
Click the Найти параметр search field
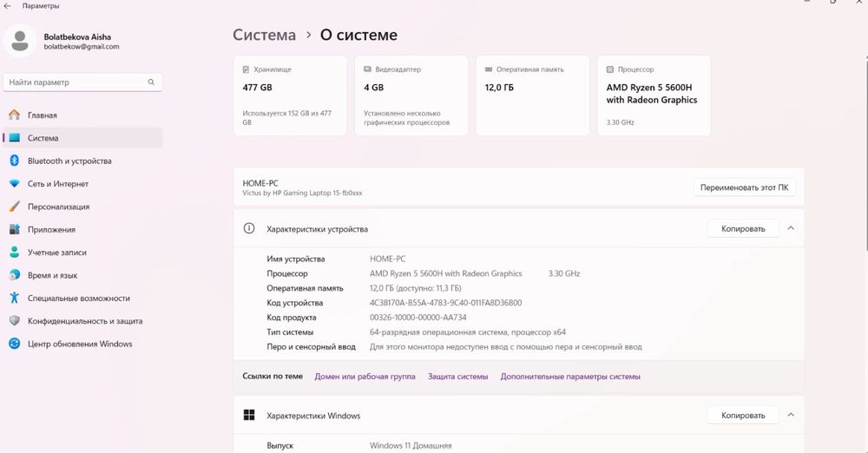point(74,82)
